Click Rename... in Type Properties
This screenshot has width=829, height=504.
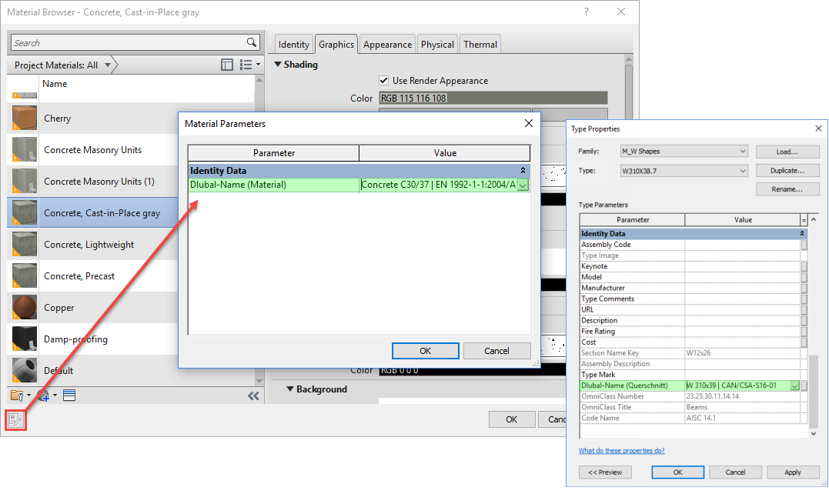pyautogui.click(x=787, y=189)
